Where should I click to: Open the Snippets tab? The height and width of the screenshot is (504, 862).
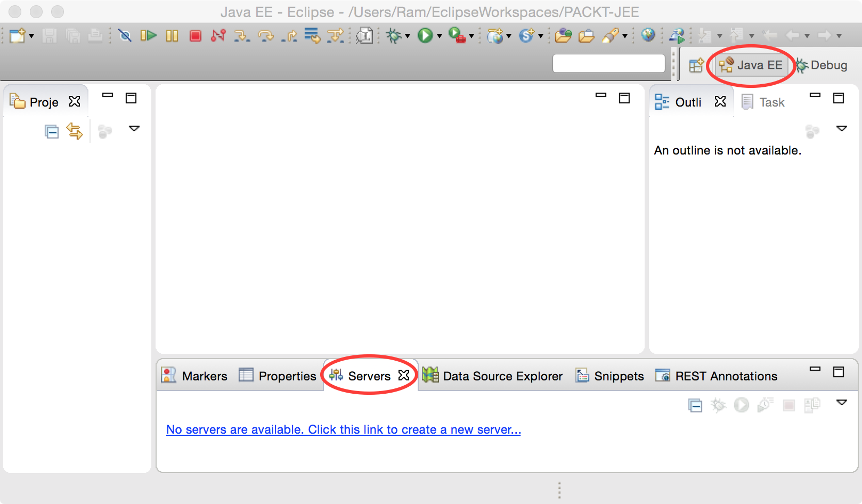pyautogui.click(x=609, y=376)
